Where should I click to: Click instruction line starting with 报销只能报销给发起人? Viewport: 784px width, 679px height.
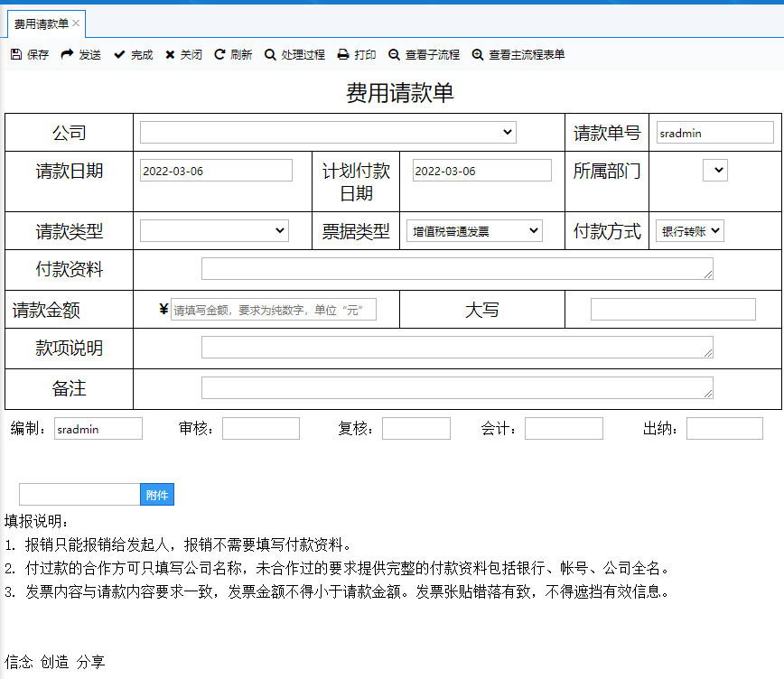tap(180, 544)
